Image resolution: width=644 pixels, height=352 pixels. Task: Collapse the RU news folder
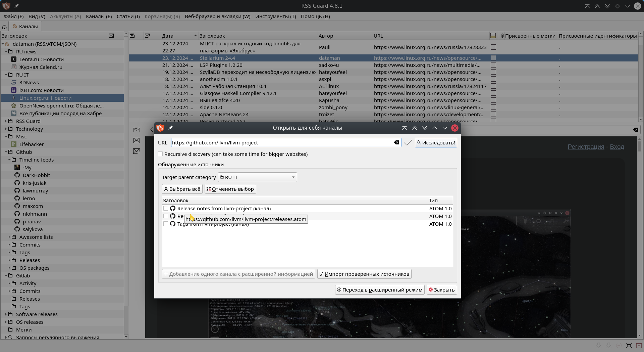tap(6, 52)
